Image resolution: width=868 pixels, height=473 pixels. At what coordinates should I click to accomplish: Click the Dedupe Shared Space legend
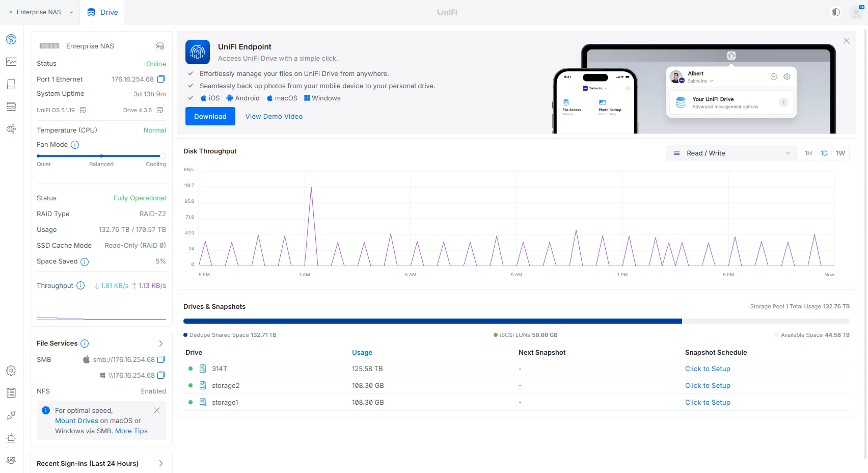click(x=230, y=335)
